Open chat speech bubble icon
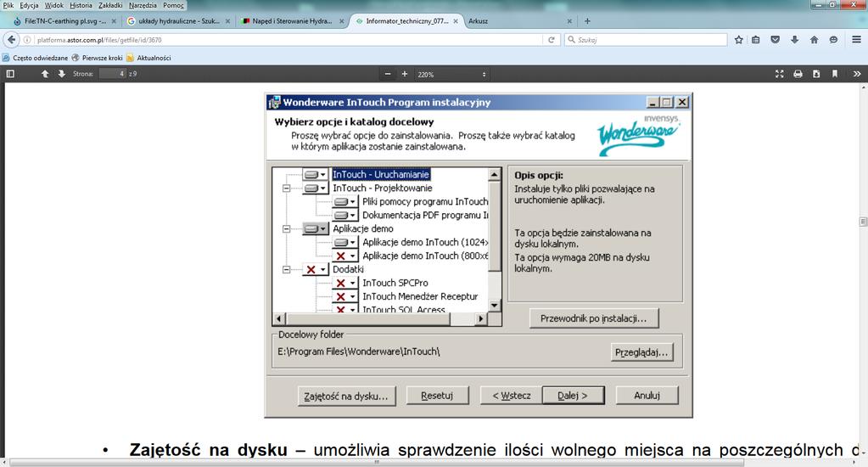The image size is (868, 467). [x=833, y=40]
